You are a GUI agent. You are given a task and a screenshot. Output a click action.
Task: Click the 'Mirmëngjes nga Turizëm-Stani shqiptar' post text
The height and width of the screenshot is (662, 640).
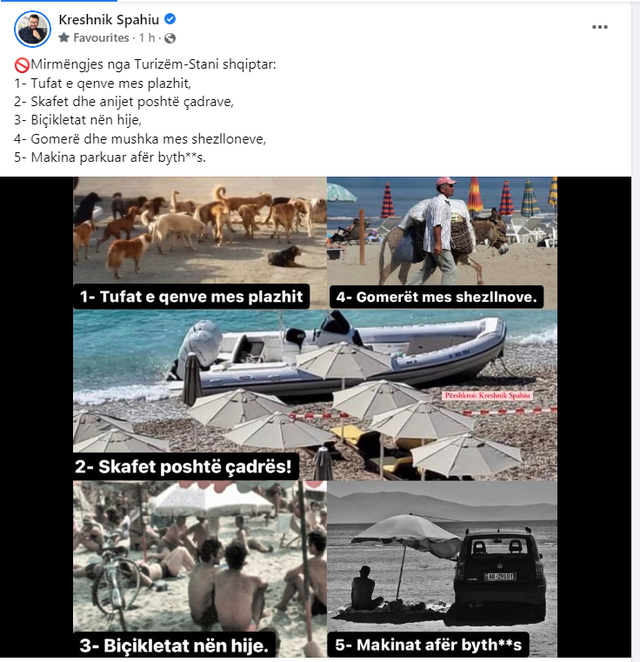point(153,65)
